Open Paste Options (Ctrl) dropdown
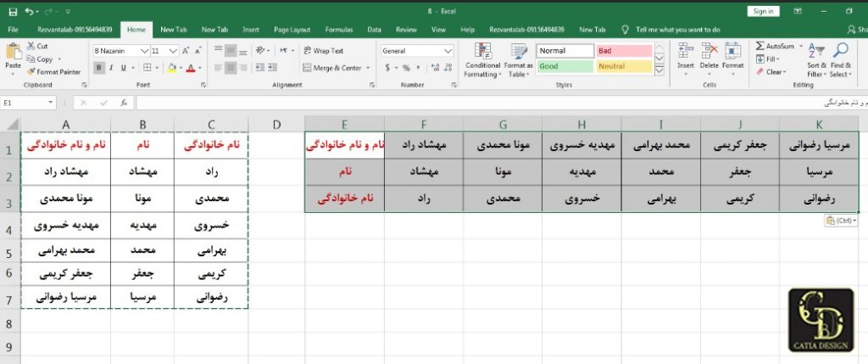 point(840,221)
